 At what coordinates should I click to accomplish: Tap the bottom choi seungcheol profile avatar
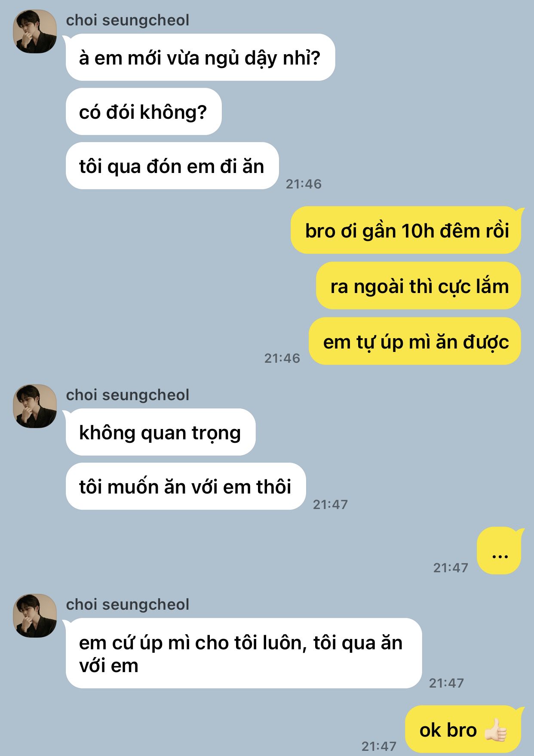[x=35, y=616]
